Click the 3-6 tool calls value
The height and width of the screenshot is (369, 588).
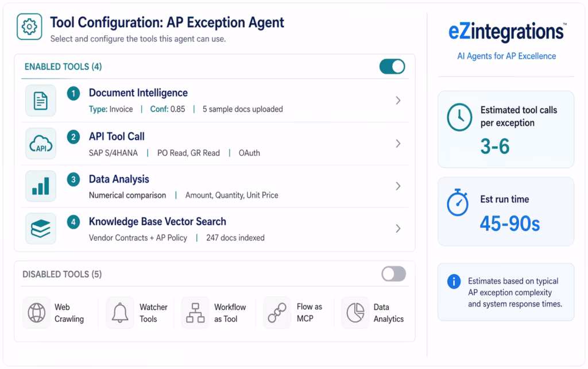pyautogui.click(x=495, y=147)
